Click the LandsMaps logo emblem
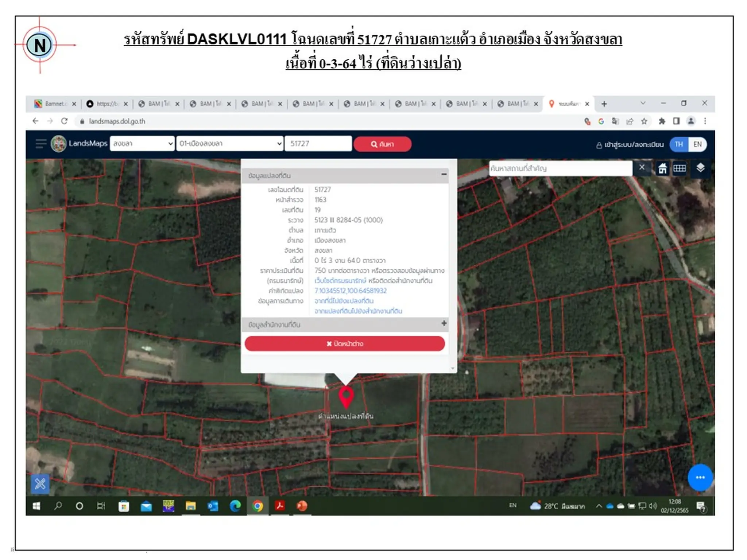 58,144
